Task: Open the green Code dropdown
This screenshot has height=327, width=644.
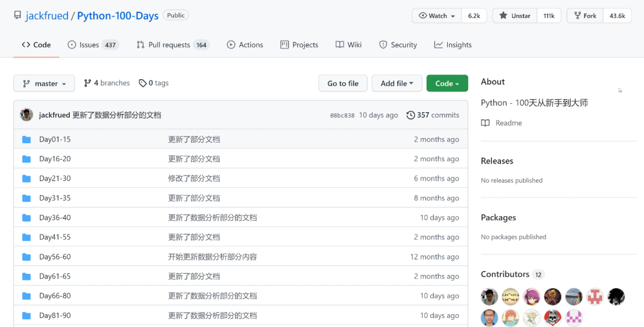Action: [447, 84]
